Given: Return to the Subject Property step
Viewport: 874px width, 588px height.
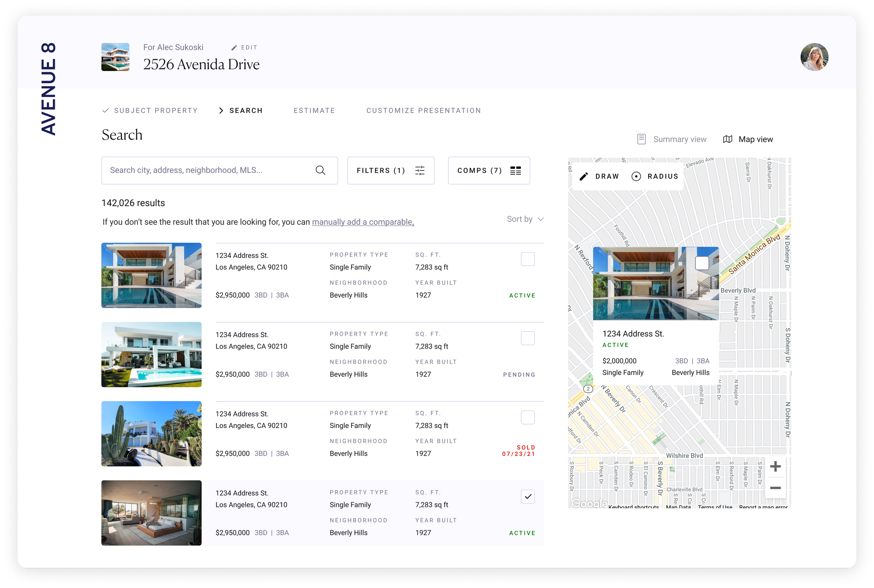Looking at the screenshot, I should [155, 111].
